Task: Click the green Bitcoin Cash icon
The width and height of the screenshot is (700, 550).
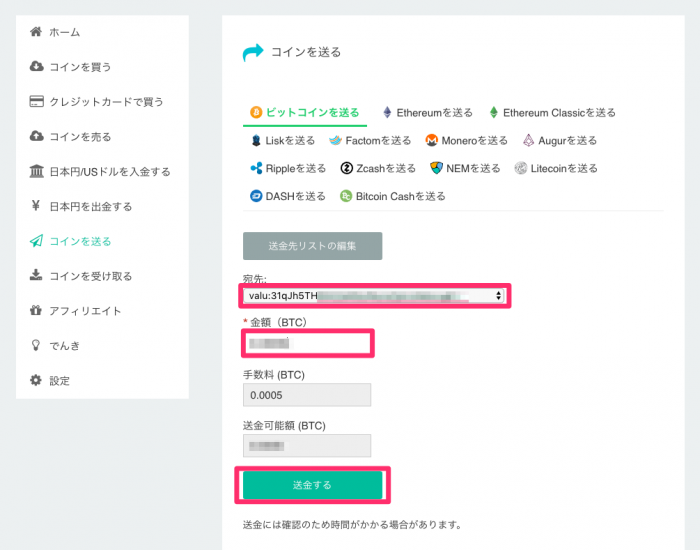Action: (346, 196)
